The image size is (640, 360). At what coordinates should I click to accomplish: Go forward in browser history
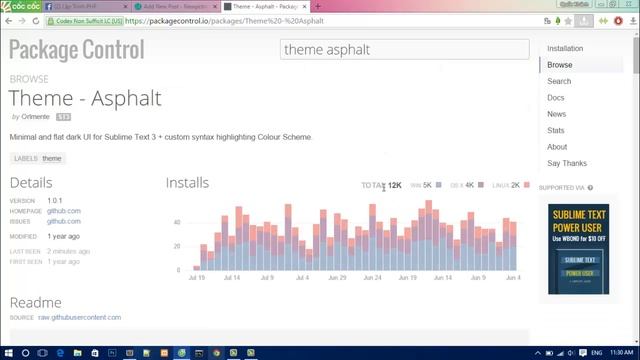click(x=22, y=21)
